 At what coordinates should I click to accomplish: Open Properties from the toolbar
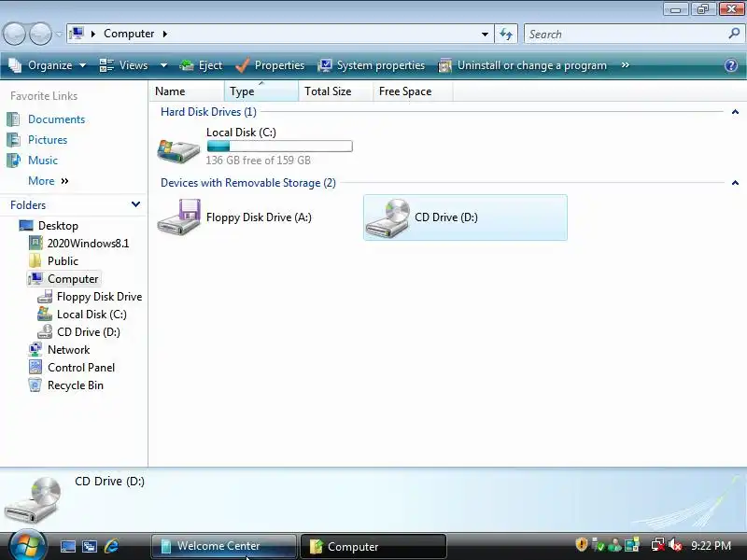[270, 65]
